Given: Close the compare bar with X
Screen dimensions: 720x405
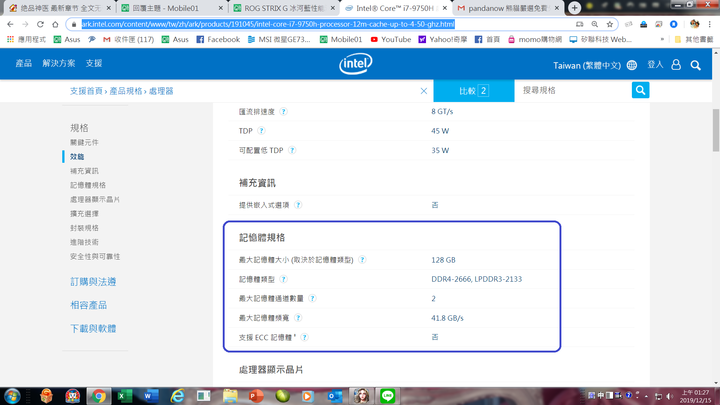Looking at the screenshot, I should click(x=424, y=91).
